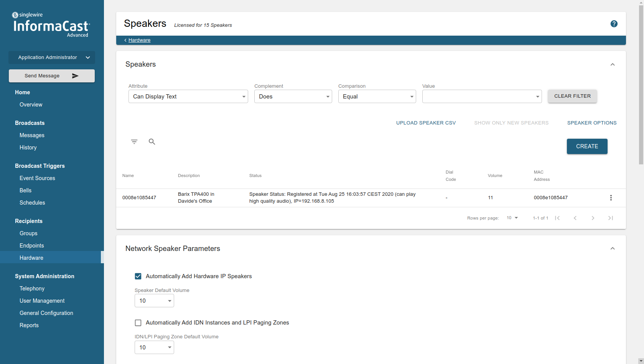Click the search icon in the Speakers panel
This screenshot has width=644, height=364.
click(x=152, y=141)
